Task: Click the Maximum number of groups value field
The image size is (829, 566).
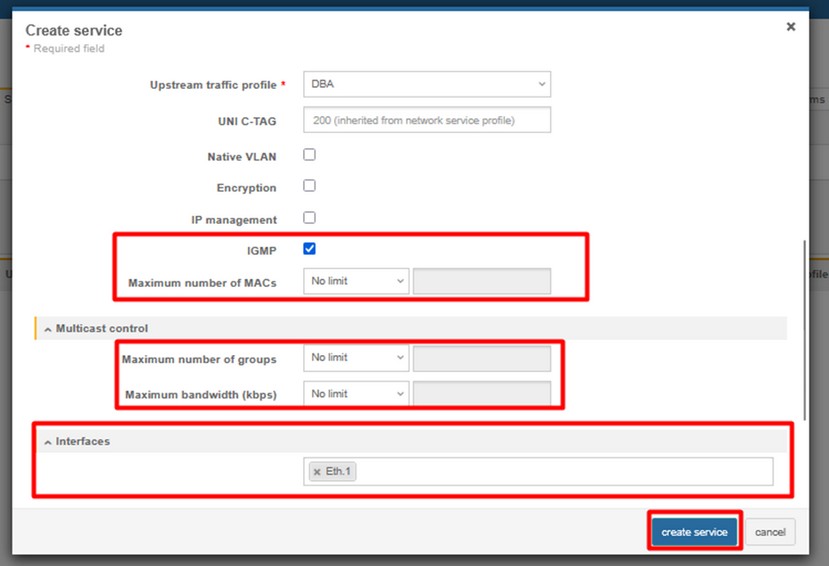Action: [x=482, y=358]
